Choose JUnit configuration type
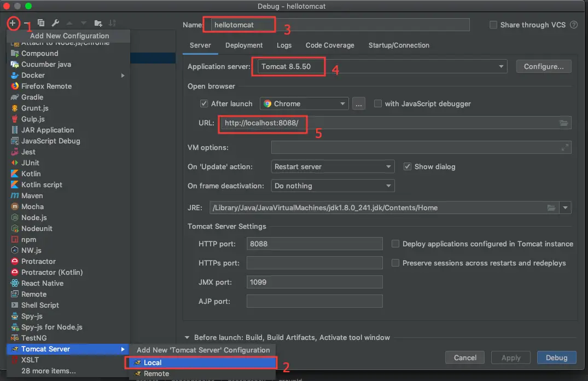588x381 pixels. click(x=67, y=163)
